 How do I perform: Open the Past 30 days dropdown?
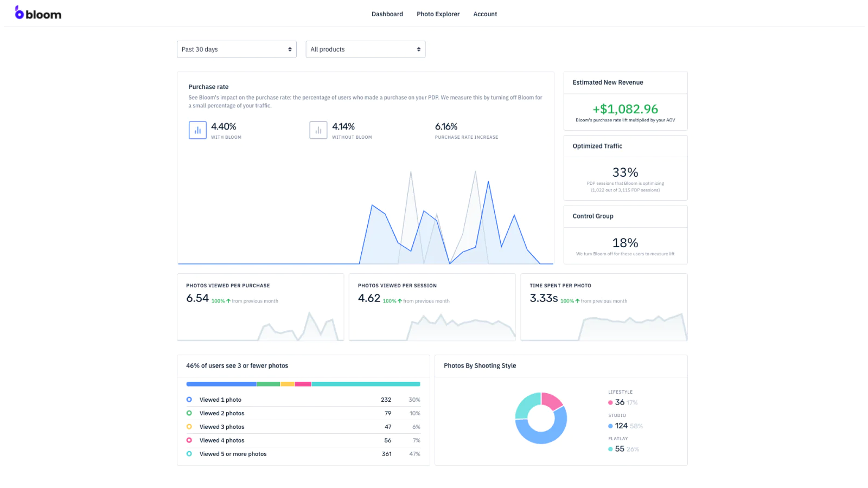237,49
